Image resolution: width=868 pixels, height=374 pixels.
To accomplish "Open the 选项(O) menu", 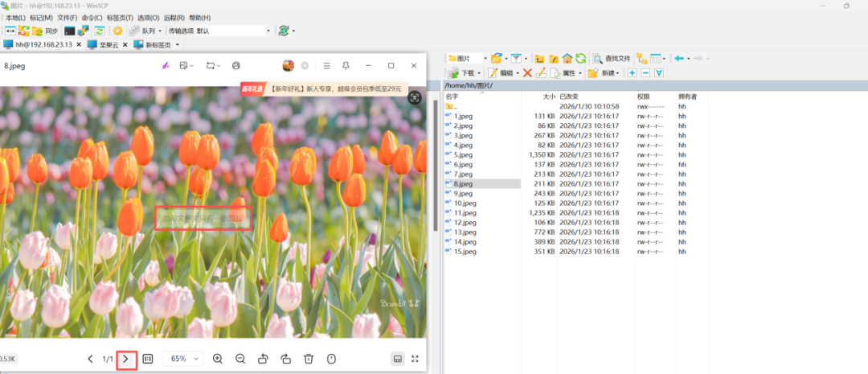I will (x=149, y=18).
